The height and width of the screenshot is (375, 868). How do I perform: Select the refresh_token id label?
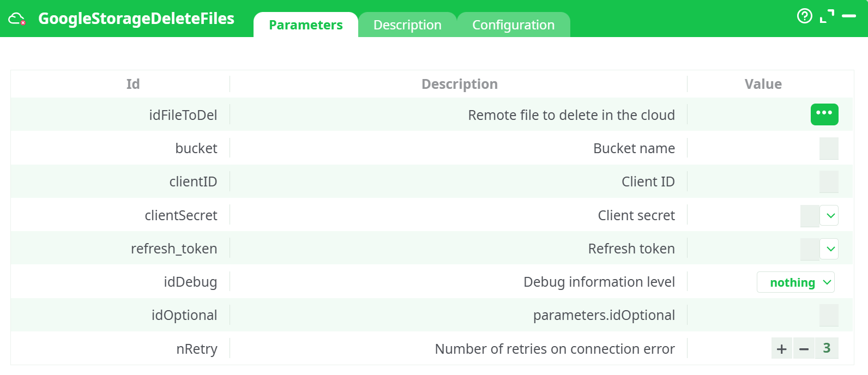coord(174,249)
